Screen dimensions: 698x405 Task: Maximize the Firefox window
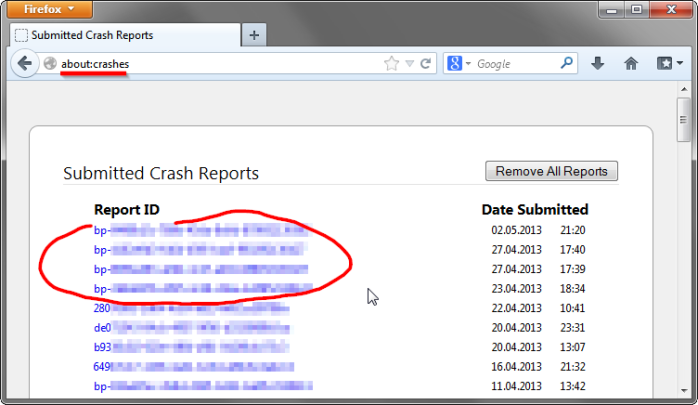(637, 9)
